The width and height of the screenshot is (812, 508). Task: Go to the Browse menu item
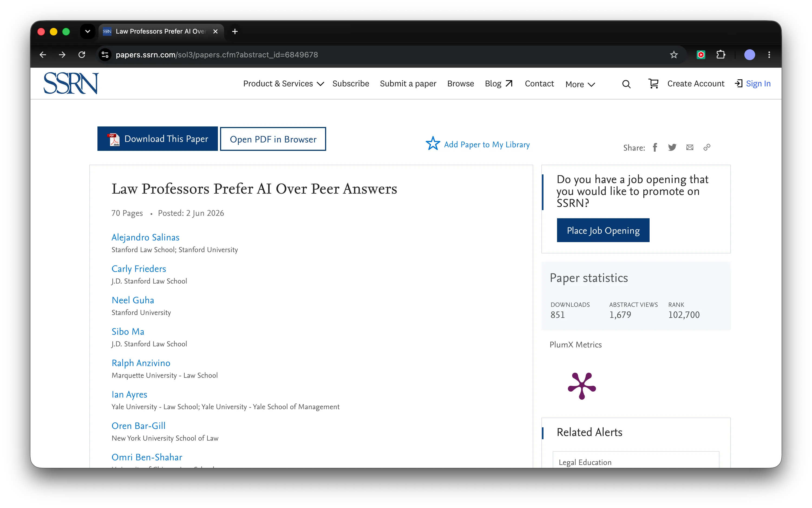pos(460,84)
